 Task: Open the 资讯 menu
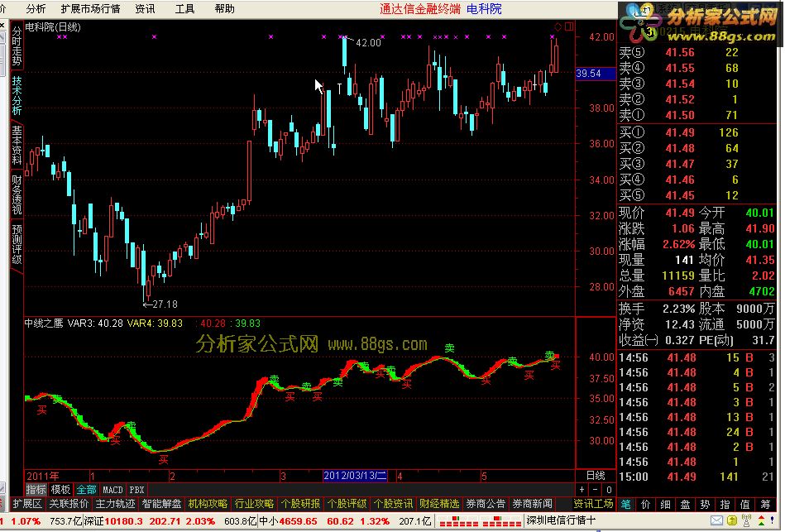click(146, 9)
